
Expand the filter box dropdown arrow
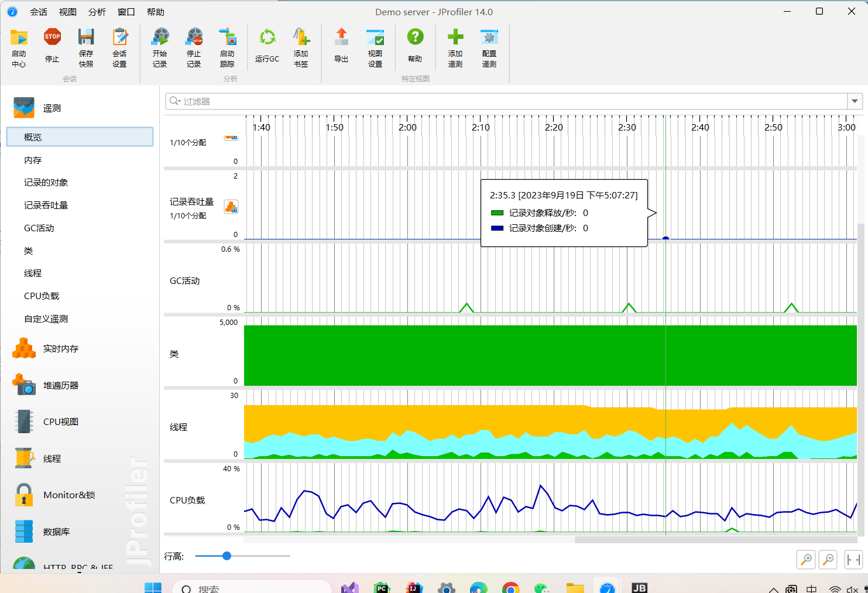pyautogui.click(x=855, y=101)
